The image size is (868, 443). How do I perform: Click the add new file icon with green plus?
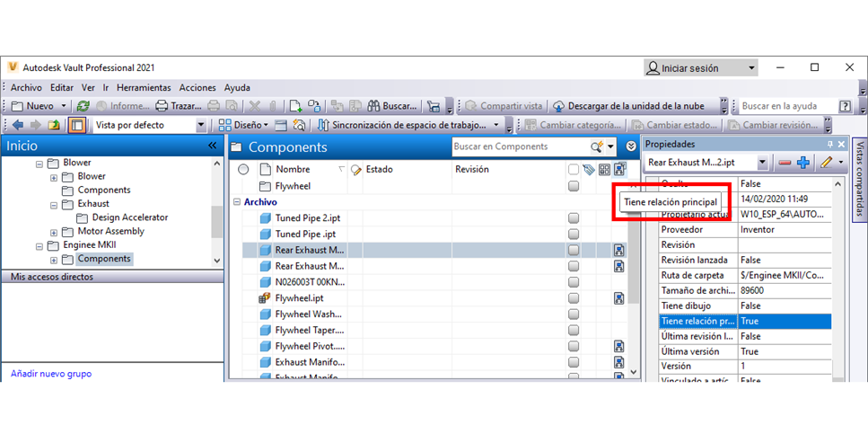(295, 106)
